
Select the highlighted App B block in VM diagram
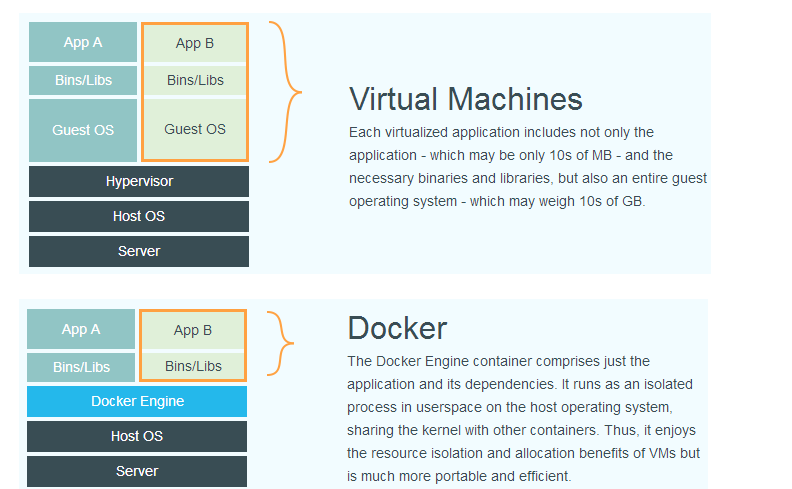[195, 43]
